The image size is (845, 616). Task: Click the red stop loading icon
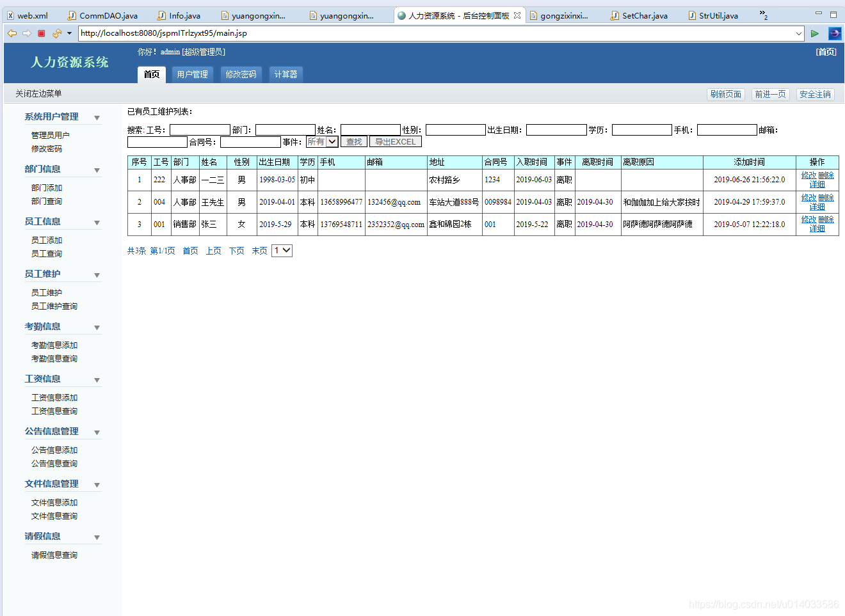pos(42,33)
